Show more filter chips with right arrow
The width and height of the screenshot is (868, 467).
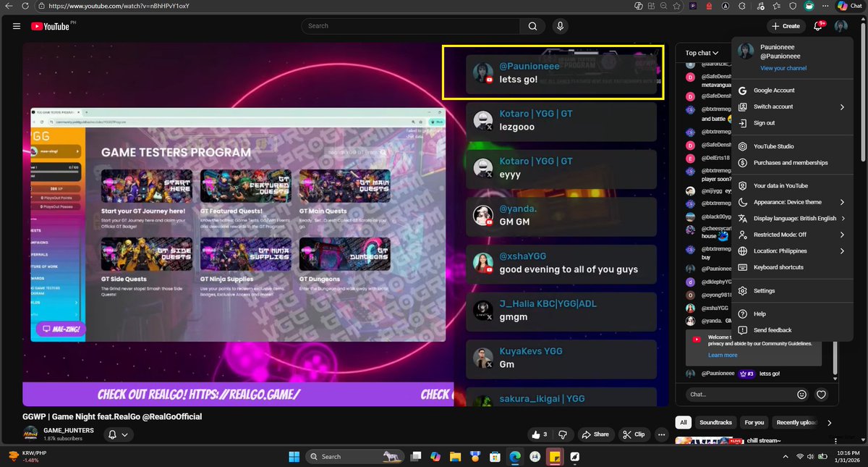coord(830,422)
